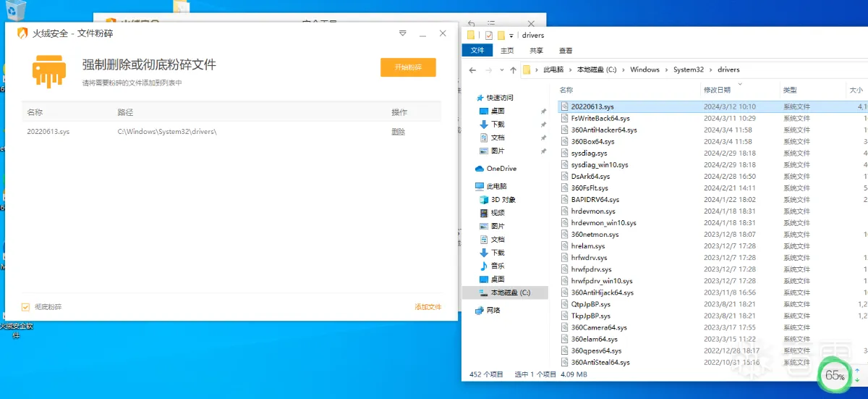Click the Huorong flame logo in title bar
Screen dimensions: 868x399
[22, 33]
